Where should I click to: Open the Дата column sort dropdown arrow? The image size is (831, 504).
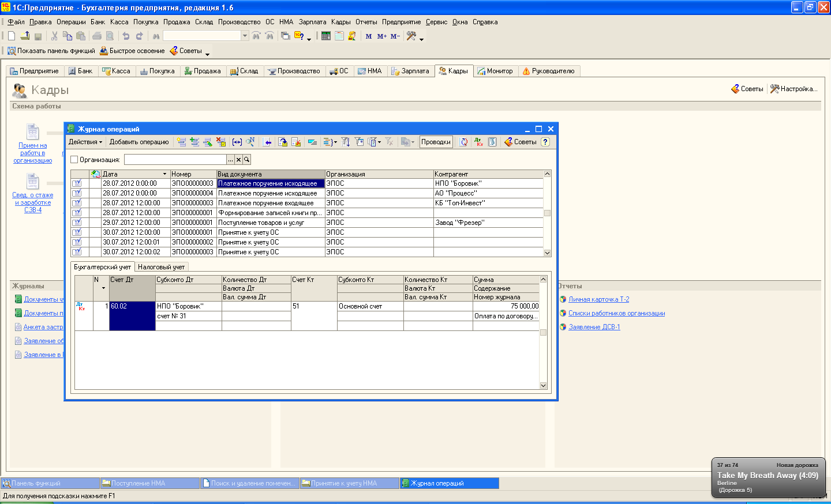click(x=164, y=174)
